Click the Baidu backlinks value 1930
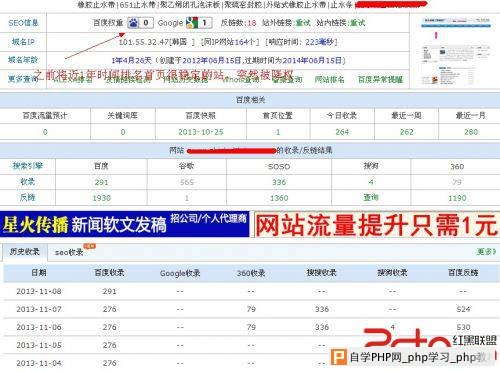This screenshot has height=371, width=500. [101, 198]
